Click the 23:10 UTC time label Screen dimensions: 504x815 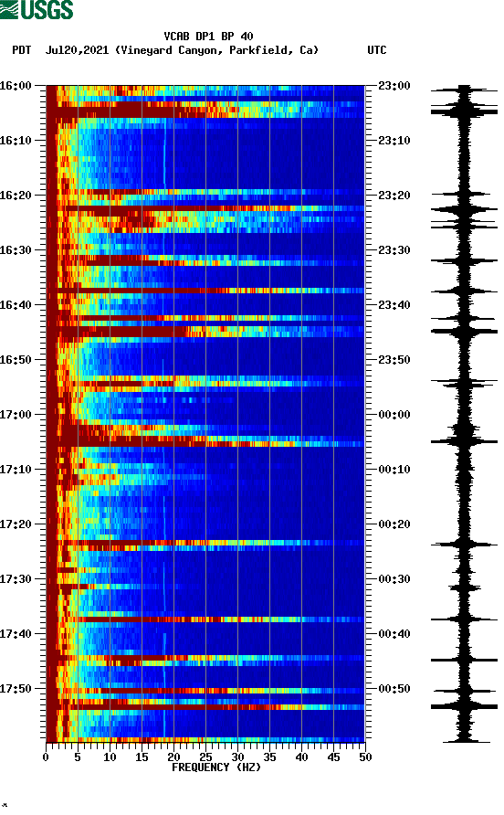coord(394,141)
